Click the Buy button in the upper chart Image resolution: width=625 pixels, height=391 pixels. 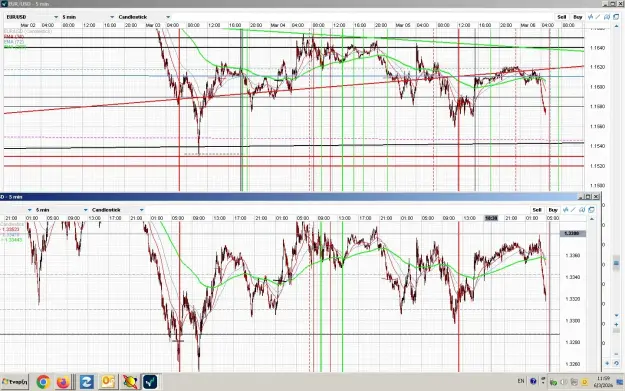click(x=578, y=17)
